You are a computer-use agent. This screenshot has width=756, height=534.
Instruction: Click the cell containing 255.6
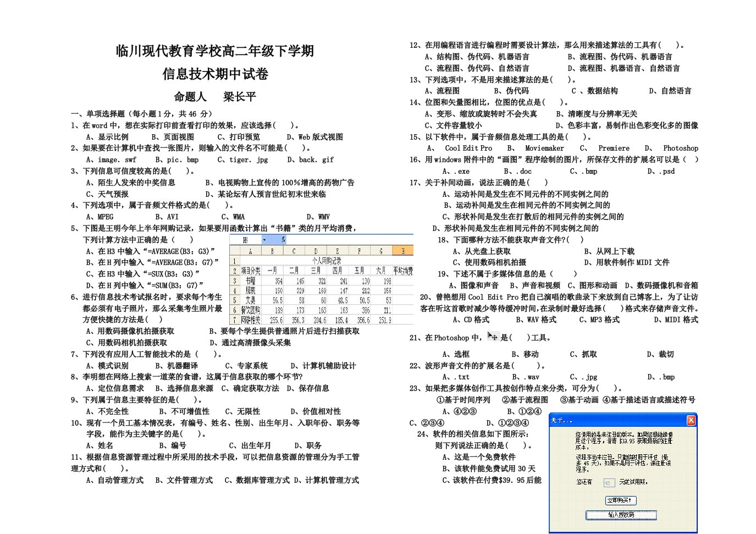272,320
